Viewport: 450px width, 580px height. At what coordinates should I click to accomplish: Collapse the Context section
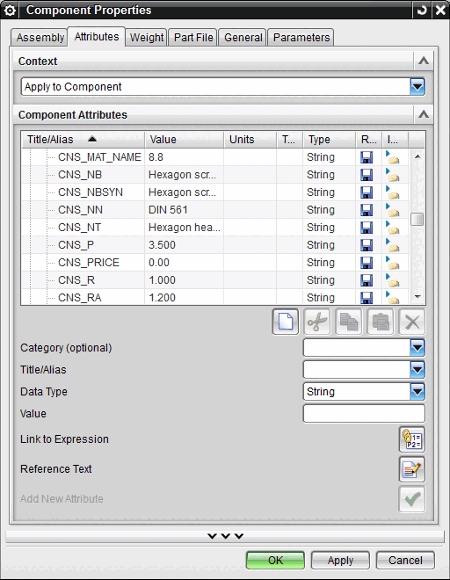coord(423,61)
